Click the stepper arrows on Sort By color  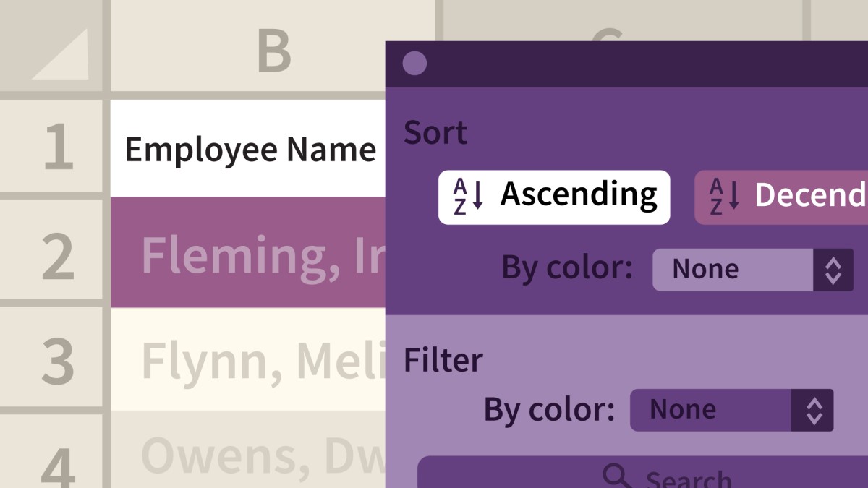(833, 270)
